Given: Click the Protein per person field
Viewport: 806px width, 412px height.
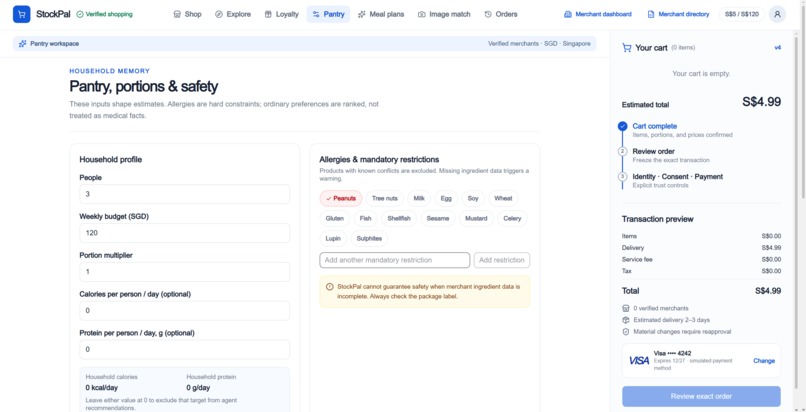Looking at the screenshot, I should pos(185,349).
